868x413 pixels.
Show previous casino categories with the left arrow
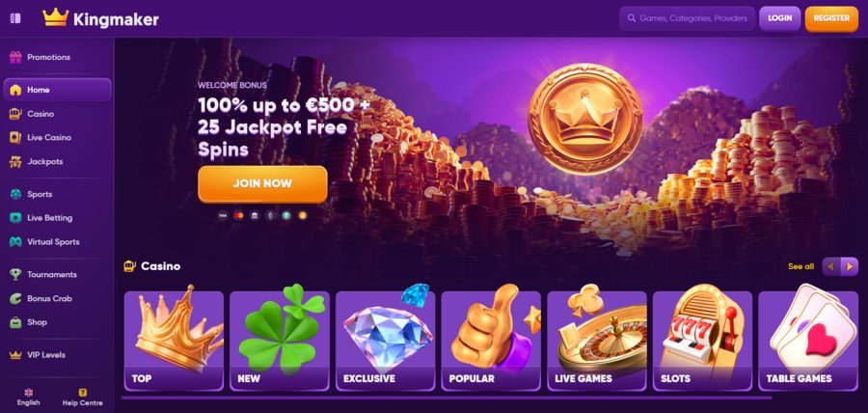tap(831, 267)
